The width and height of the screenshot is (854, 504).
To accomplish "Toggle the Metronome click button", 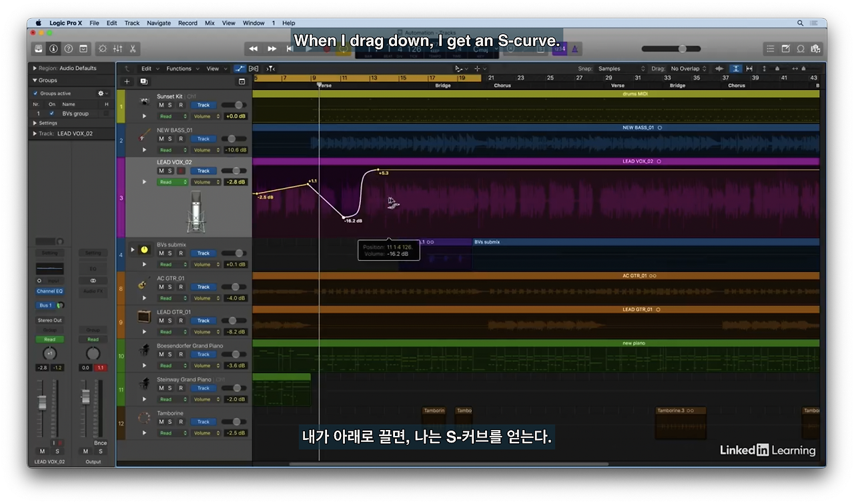I will tap(575, 49).
